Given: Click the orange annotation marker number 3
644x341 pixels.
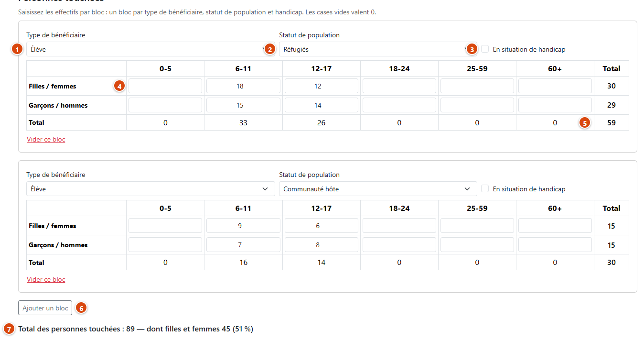Looking at the screenshot, I should 472,49.
